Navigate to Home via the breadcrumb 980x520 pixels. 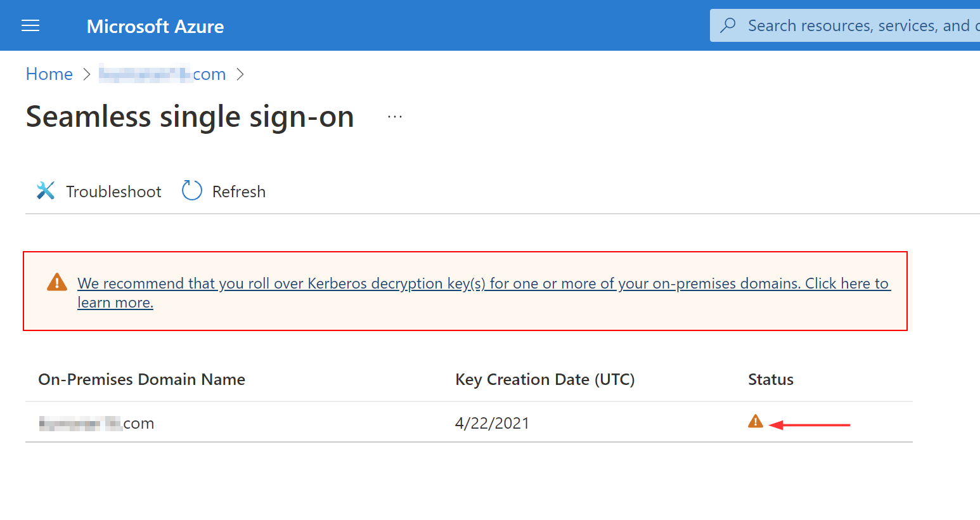pyautogui.click(x=49, y=74)
